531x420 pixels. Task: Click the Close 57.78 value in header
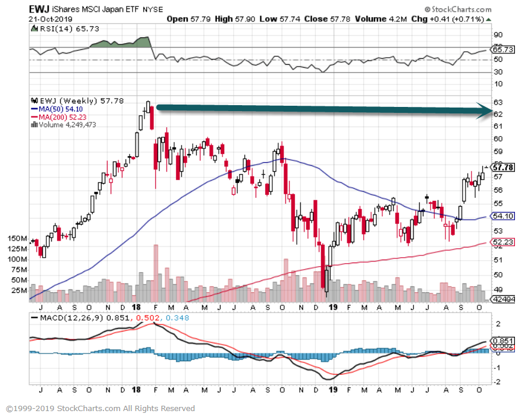pos(327,19)
